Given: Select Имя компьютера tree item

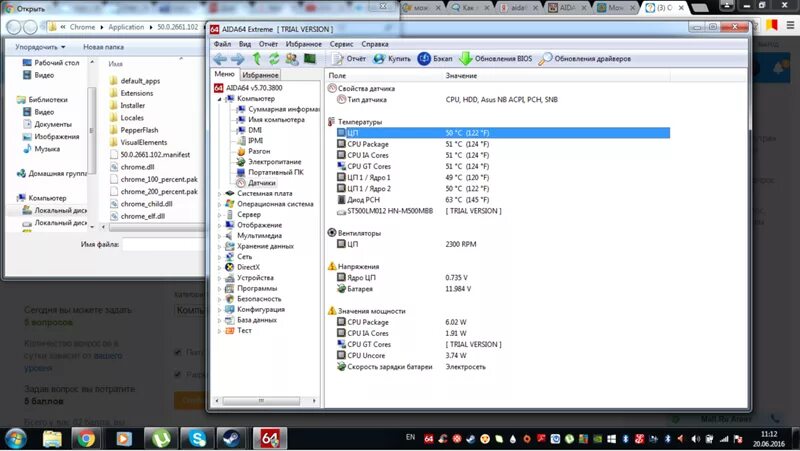Looking at the screenshot, I should pyautogui.click(x=271, y=120).
